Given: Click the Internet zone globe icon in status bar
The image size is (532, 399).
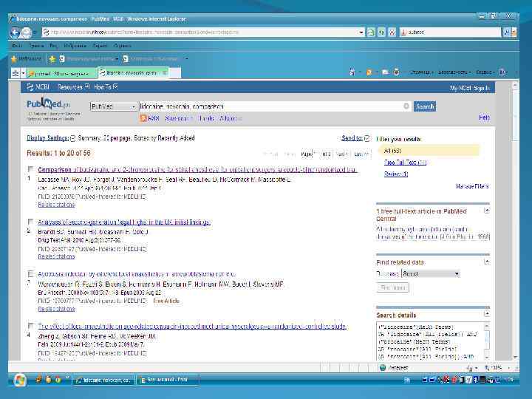Looking at the screenshot, I should coord(383,368).
